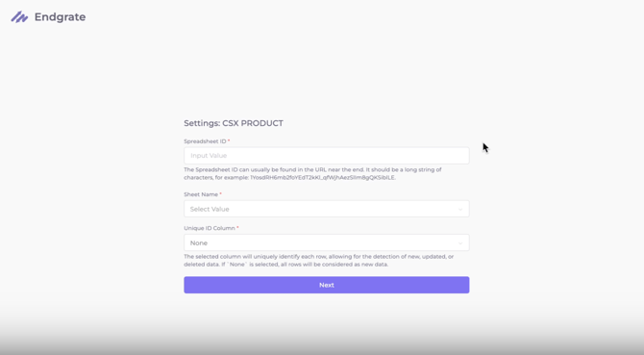The image size is (644, 355).
Task: Click the Endgrate wordmark text
Action: [x=60, y=17]
